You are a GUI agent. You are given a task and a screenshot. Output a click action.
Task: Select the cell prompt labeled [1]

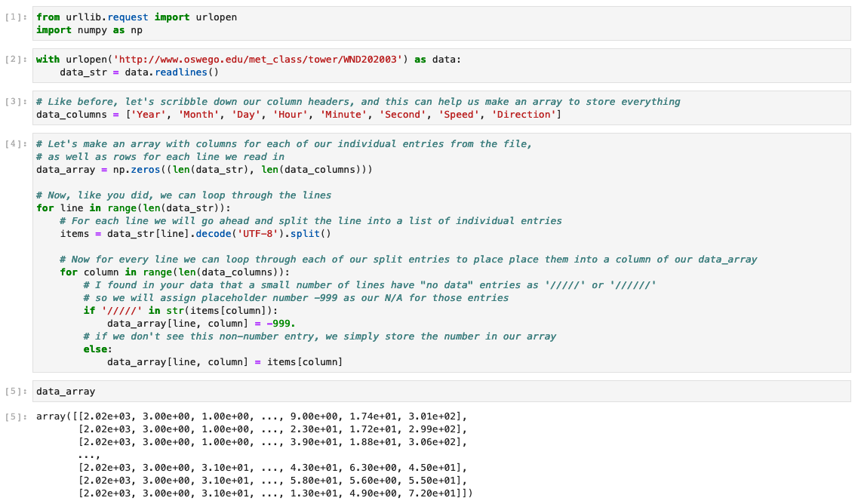tap(17, 17)
